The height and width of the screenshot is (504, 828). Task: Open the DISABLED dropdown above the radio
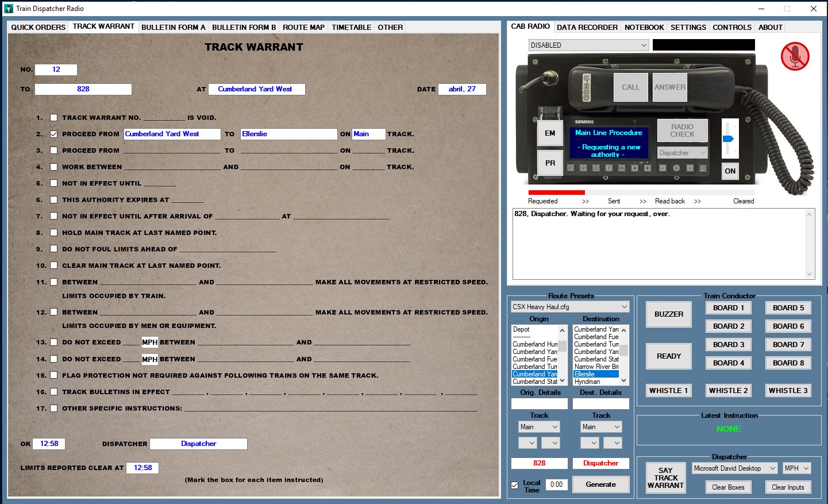(589, 45)
